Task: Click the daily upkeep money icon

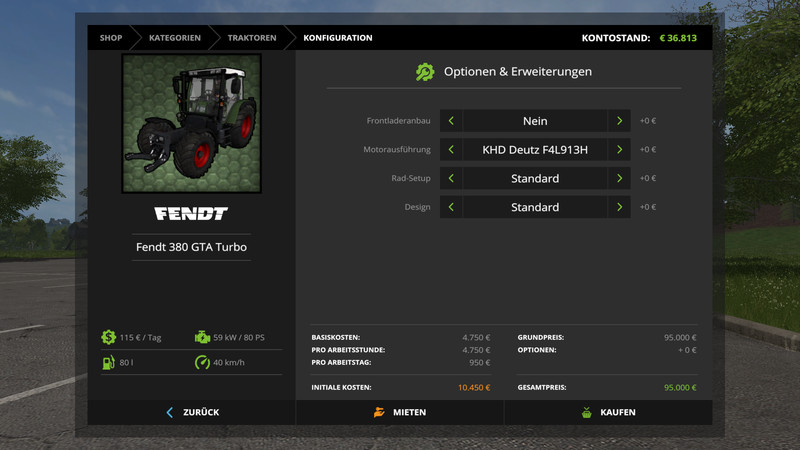Action: [108, 337]
